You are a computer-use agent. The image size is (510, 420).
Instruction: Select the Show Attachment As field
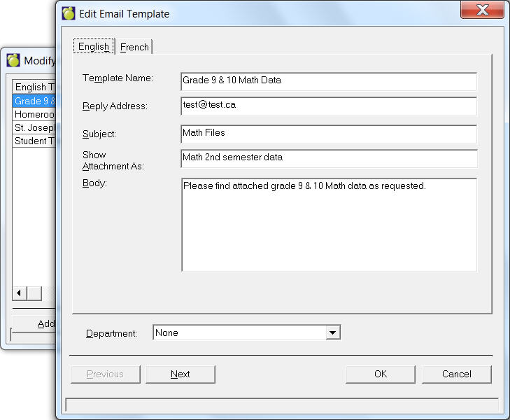point(328,157)
